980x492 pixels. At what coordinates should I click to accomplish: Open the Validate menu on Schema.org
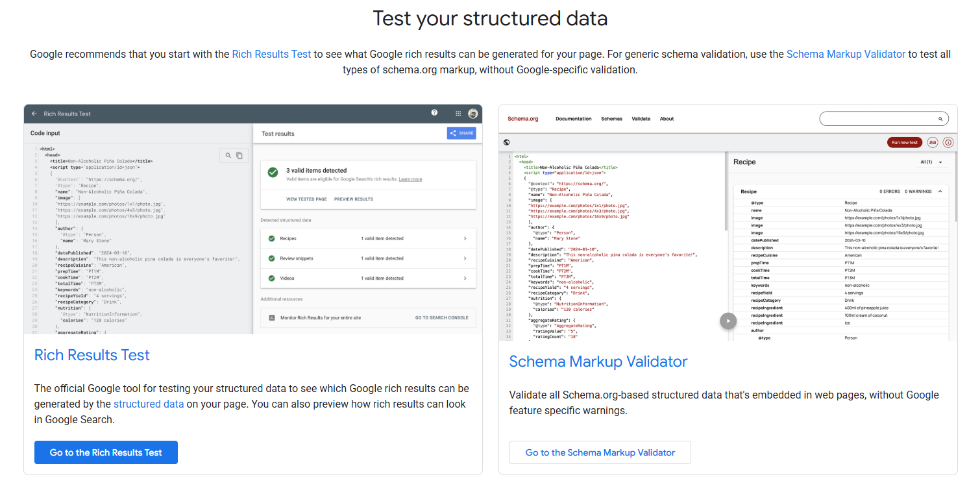[x=641, y=119]
